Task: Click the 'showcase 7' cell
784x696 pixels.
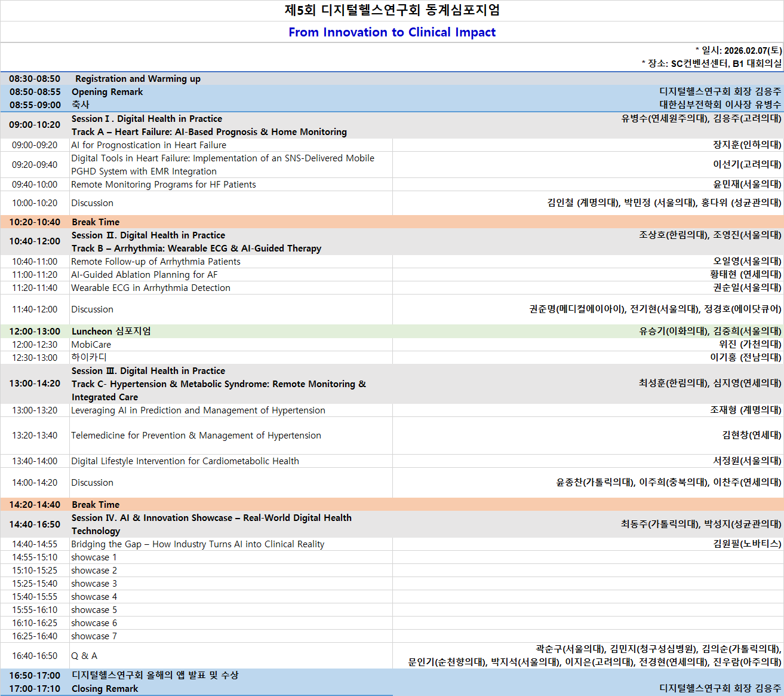Action: click(x=94, y=636)
